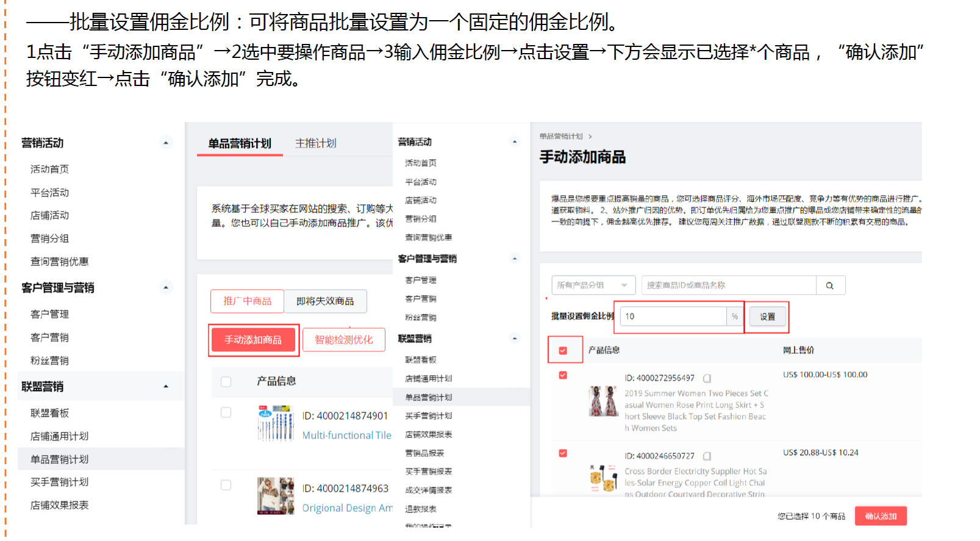Click the 单品营销计划 breadcrumb link
Screen dimensions: 980x541
point(561,136)
